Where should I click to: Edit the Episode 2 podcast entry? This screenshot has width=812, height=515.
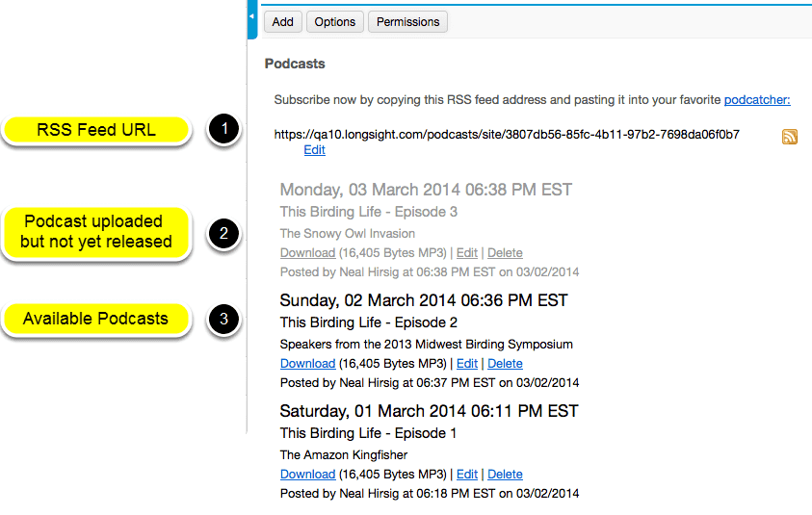point(466,364)
